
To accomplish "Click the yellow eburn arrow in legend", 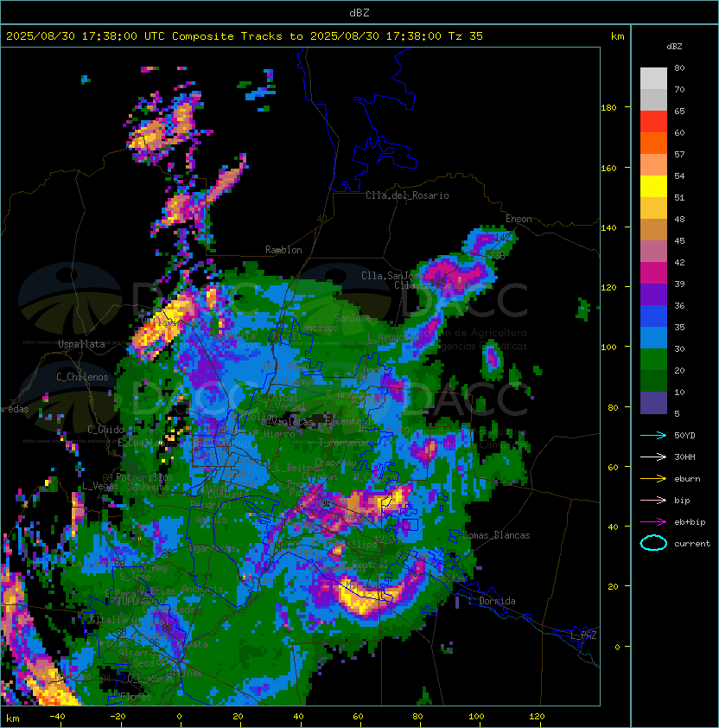I will click(x=653, y=479).
